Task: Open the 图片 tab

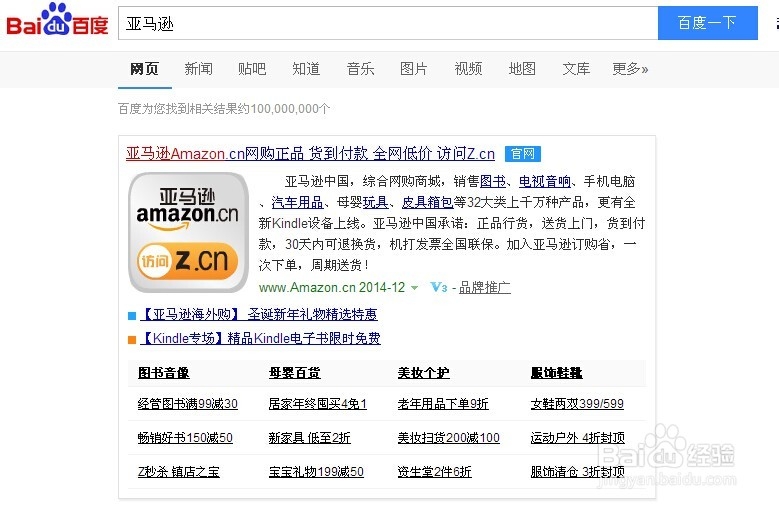Action: tap(414, 69)
